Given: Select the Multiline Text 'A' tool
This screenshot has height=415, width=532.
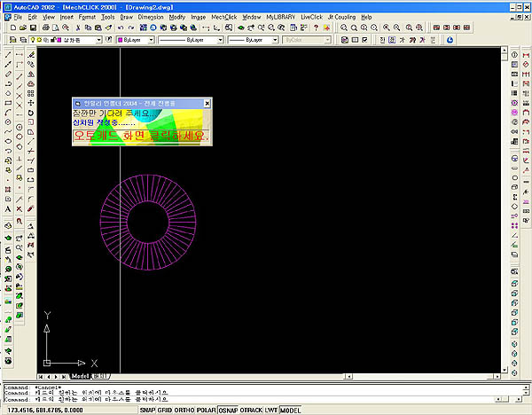Looking at the screenshot, I should pos(8,209).
